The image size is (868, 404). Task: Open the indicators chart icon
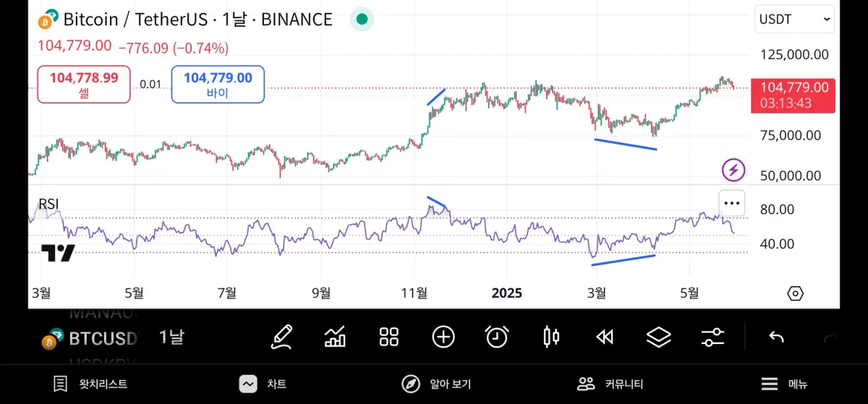coord(335,337)
